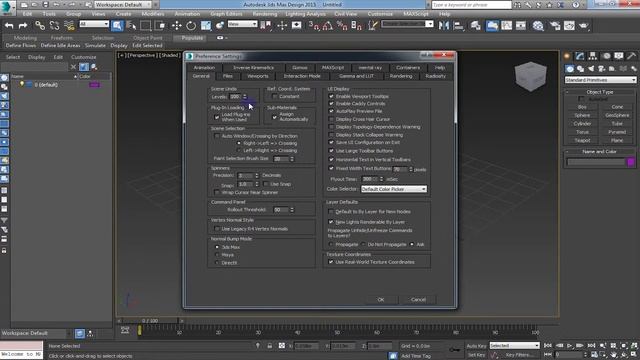Activate the Select and Rotate tool
640x360 pixels.
coord(191,25)
